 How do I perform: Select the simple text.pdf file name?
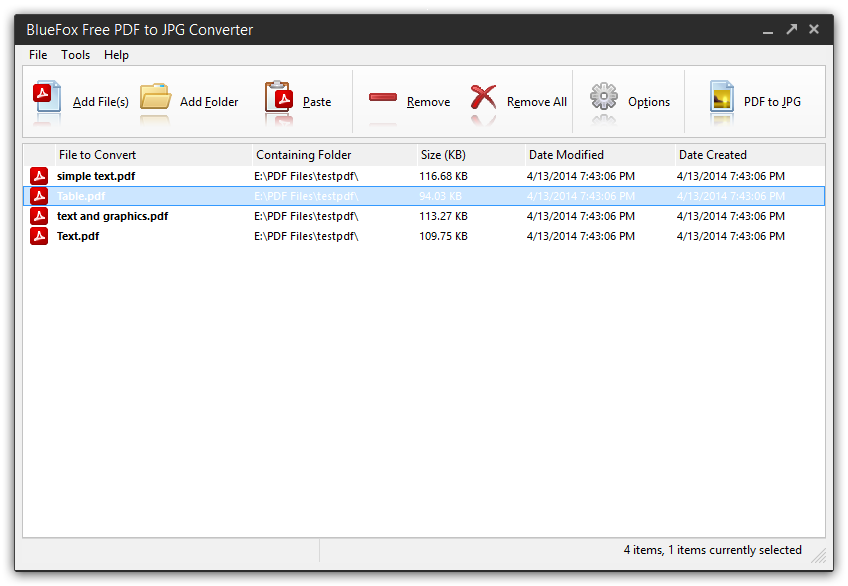tap(96, 176)
